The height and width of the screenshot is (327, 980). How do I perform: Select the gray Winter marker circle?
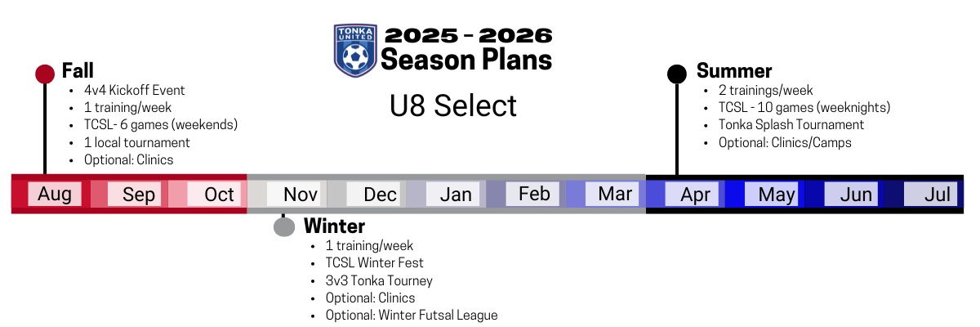click(283, 226)
